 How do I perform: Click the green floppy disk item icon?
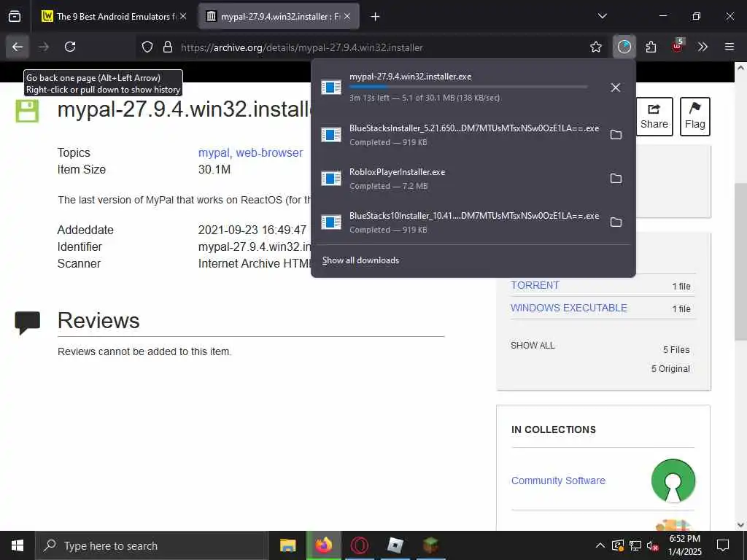point(27,111)
